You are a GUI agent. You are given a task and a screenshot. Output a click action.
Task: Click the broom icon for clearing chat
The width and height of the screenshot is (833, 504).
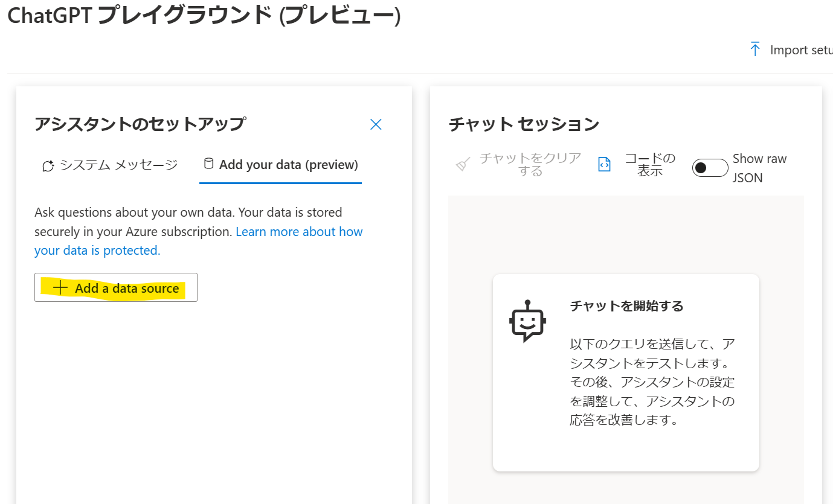[463, 164]
